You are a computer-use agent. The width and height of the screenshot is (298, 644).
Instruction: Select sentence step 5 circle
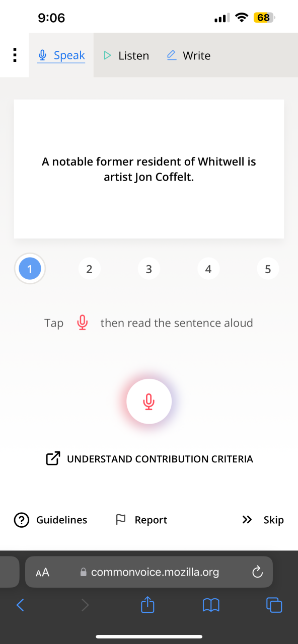[x=268, y=269]
